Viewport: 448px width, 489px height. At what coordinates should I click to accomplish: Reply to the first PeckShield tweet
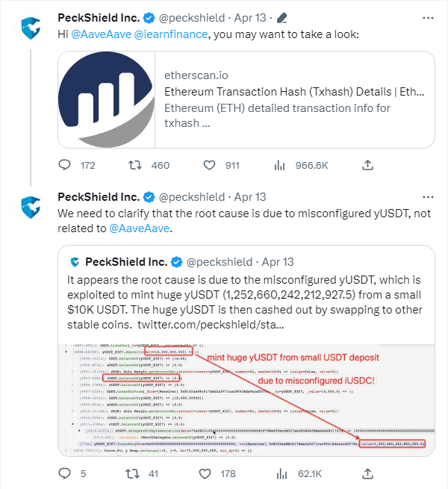64,165
